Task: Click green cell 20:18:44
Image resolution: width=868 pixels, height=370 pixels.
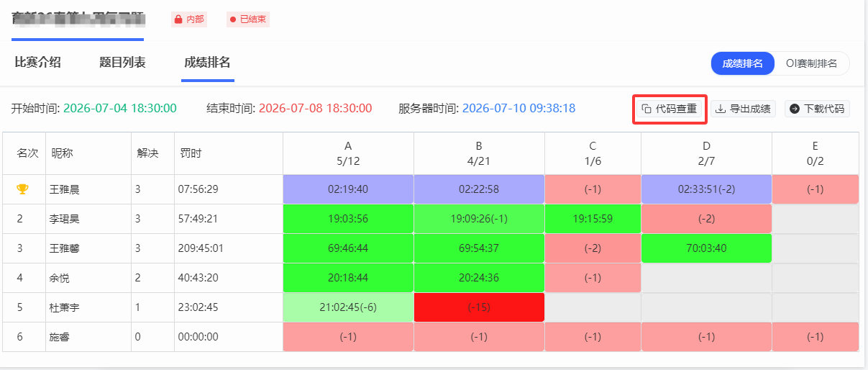Action: [348, 278]
